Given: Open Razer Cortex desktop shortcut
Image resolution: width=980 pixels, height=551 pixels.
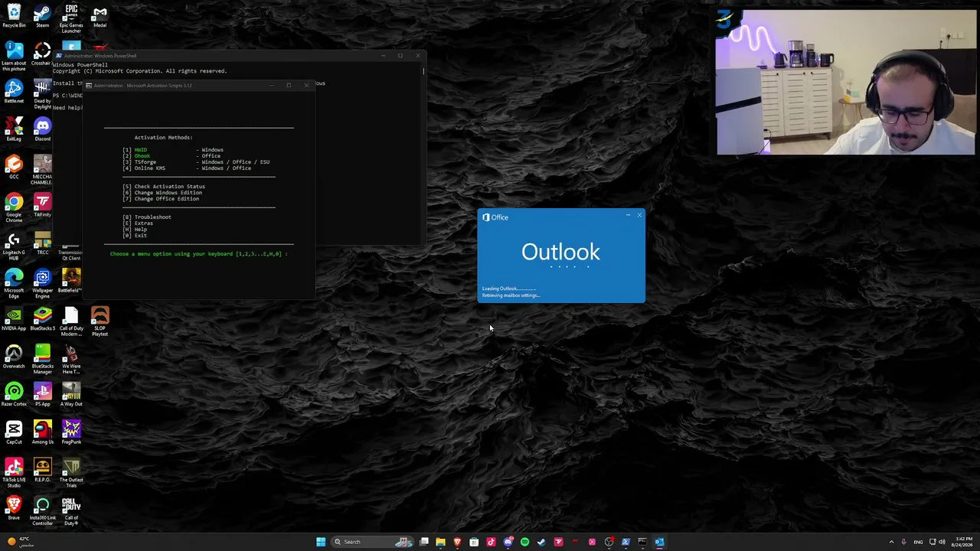Looking at the screenshot, I should click(14, 395).
